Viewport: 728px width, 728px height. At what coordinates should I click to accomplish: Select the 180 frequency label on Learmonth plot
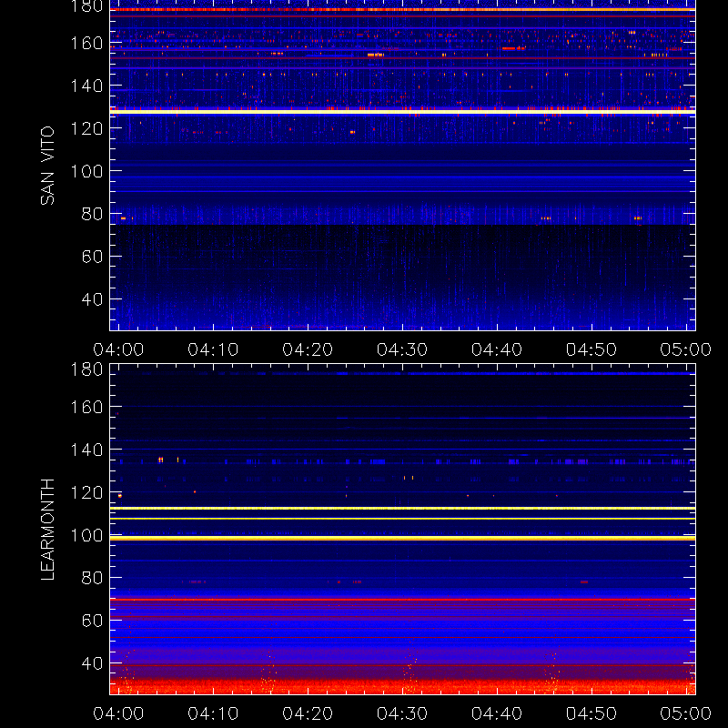click(x=86, y=369)
